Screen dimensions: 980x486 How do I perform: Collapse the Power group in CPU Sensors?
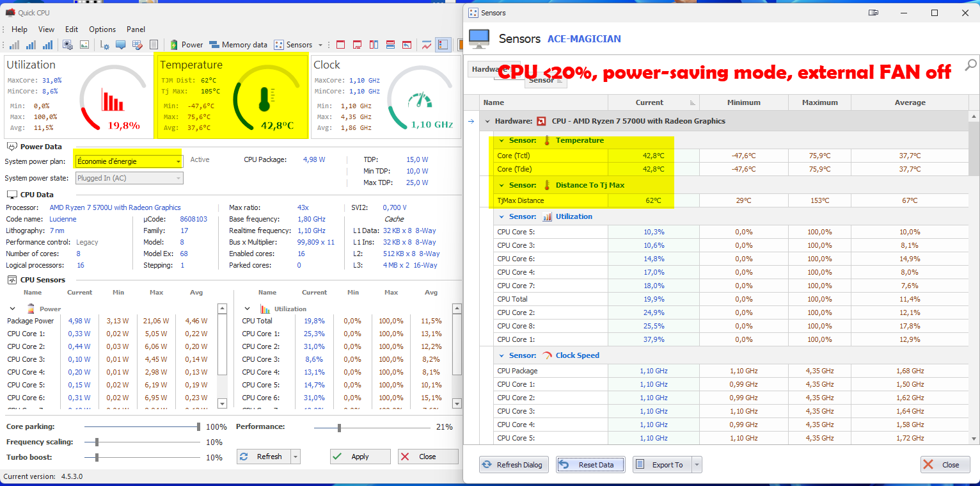point(13,309)
